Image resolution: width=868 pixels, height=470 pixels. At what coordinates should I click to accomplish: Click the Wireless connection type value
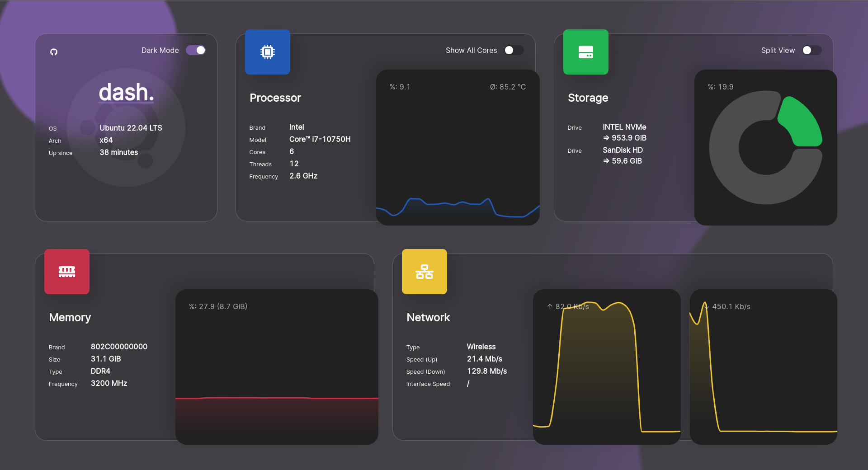point(481,347)
